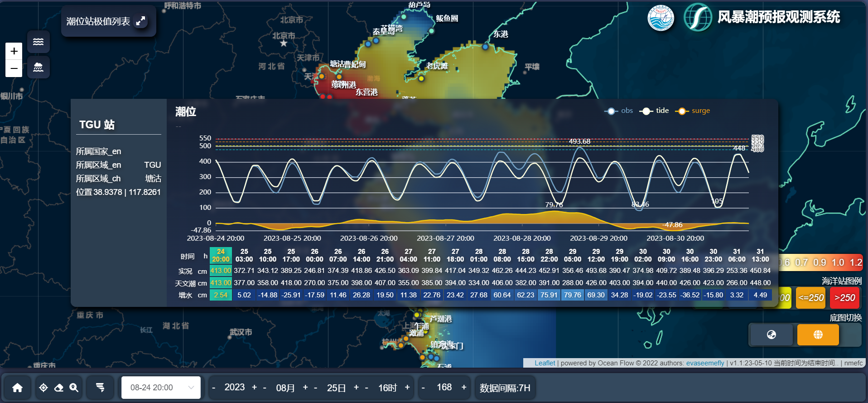Viewport: 868px width, 403px height.
Task: Decrease the hour 16时 with minus
Action: (x=366, y=387)
